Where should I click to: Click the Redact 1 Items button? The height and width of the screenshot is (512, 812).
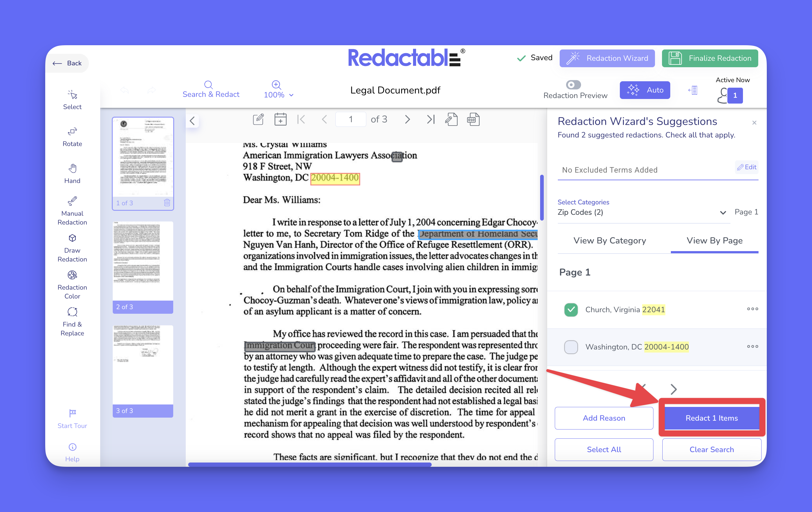point(711,418)
